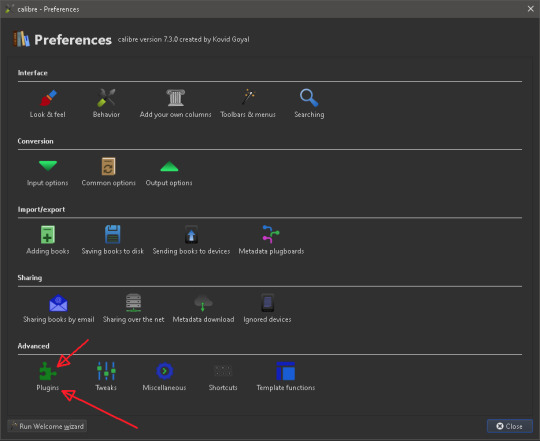
Task: Open Behavior settings
Action: (106, 104)
